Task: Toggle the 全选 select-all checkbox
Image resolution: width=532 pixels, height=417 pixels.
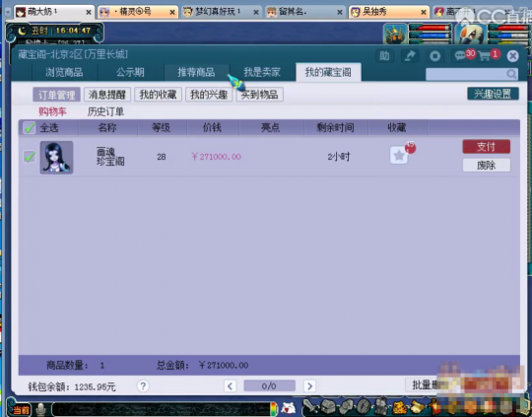Action: click(30, 128)
